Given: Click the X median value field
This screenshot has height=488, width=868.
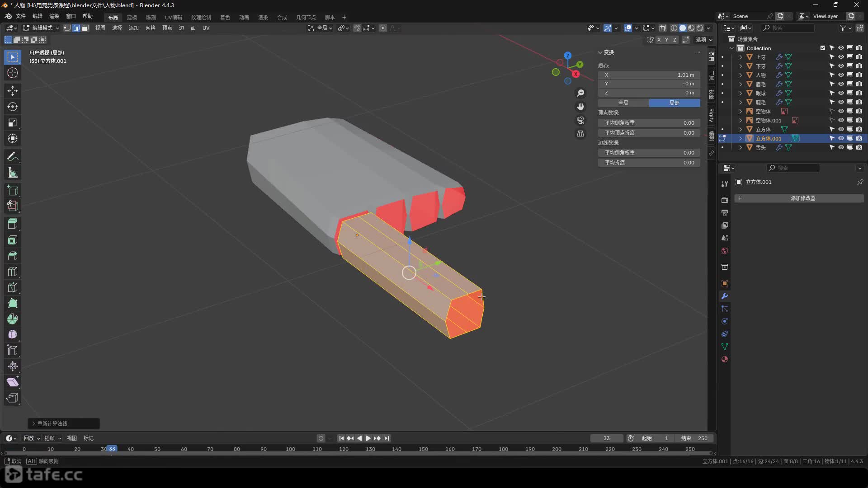Looking at the screenshot, I should click(x=649, y=75).
